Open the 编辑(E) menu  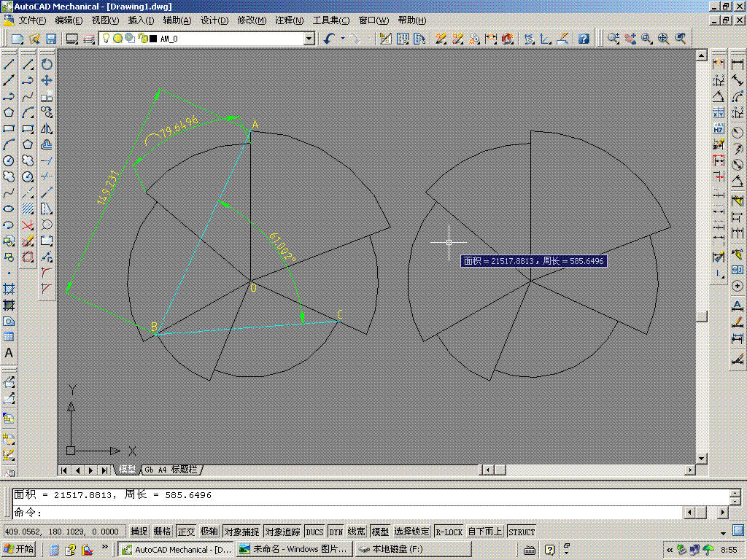click(69, 20)
